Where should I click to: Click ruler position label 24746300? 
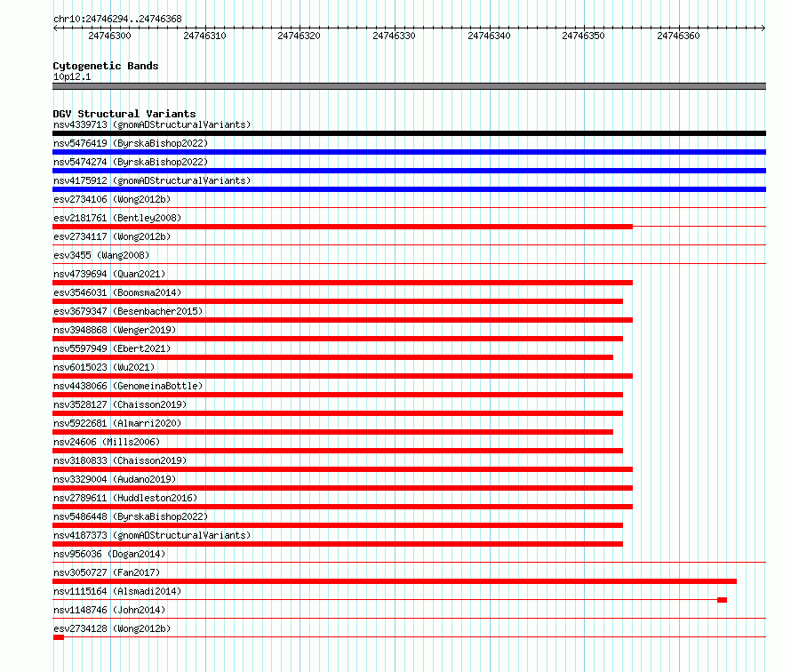(109, 36)
